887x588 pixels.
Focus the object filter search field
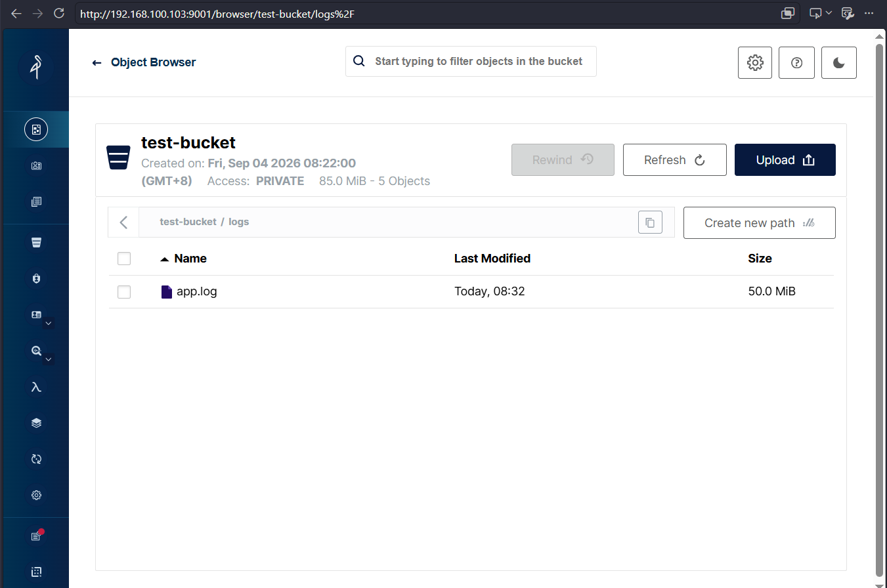tap(471, 61)
